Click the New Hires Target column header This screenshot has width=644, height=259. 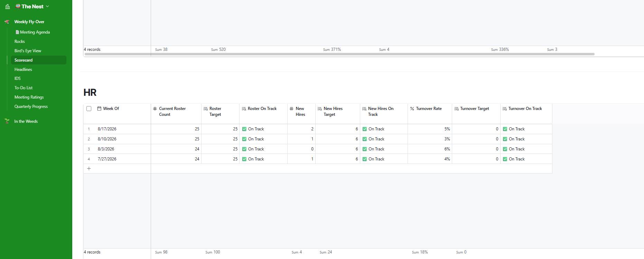pos(337,113)
